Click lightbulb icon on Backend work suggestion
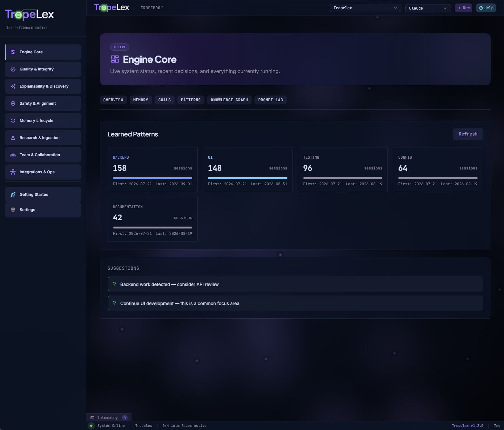504x430 pixels. pos(114,284)
